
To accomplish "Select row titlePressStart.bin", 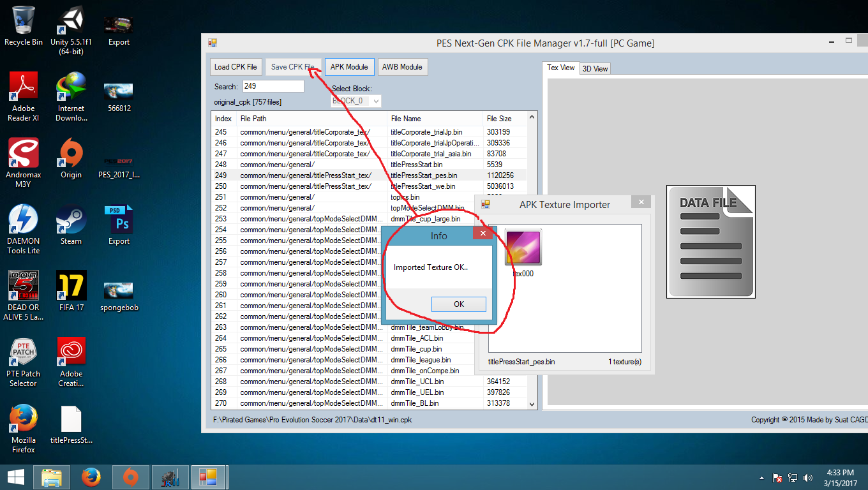I will [x=370, y=165].
